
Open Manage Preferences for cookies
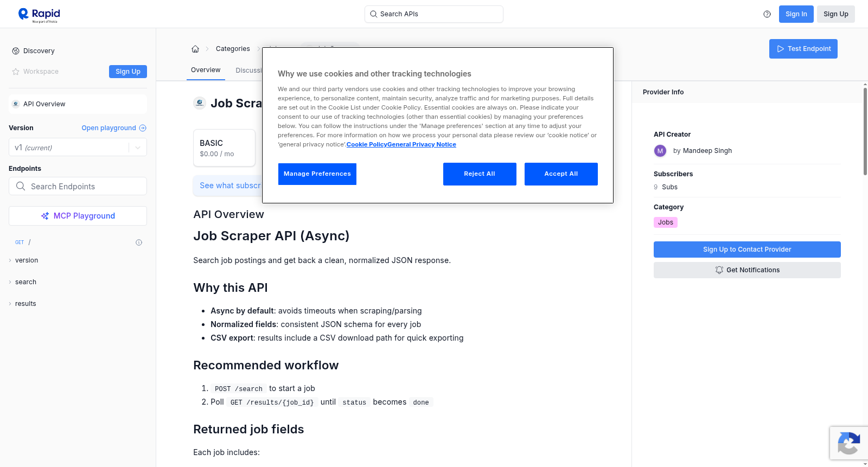point(317,174)
